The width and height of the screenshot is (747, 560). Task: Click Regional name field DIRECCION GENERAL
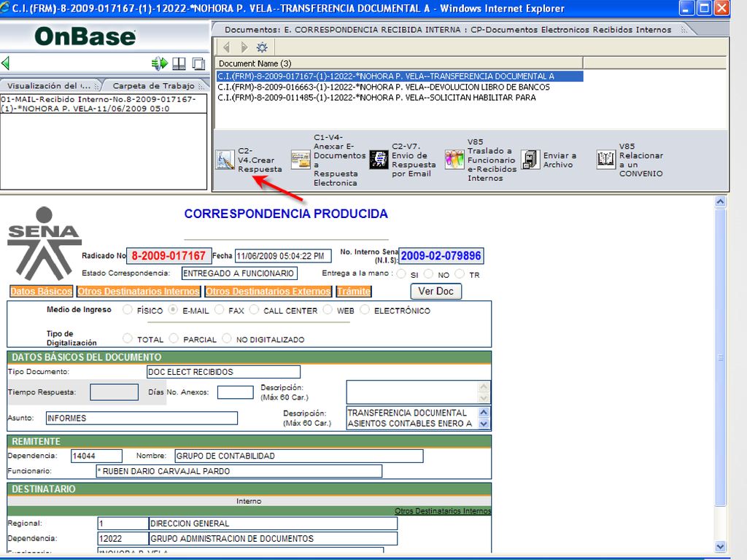click(273, 524)
